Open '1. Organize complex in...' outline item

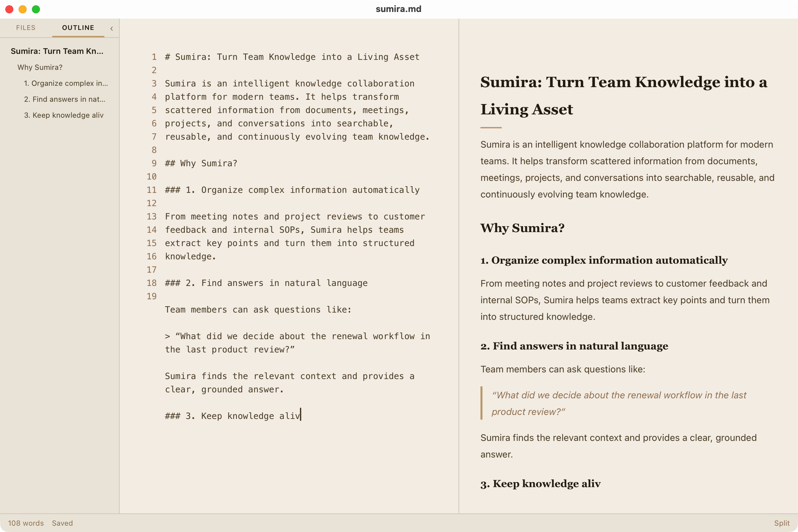point(66,83)
